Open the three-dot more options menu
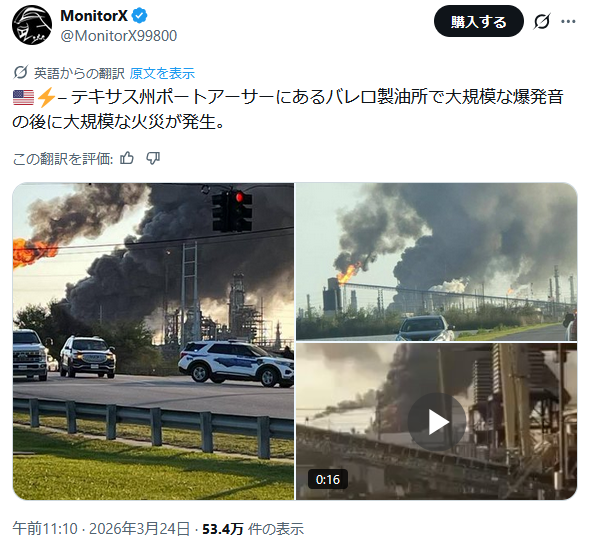The width and height of the screenshot is (589, 542). (568, 21)
